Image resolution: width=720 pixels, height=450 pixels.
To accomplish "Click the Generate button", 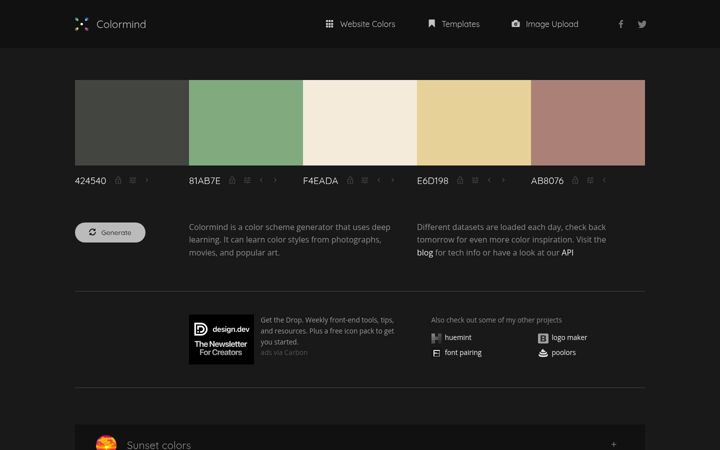I will [110, 232].
